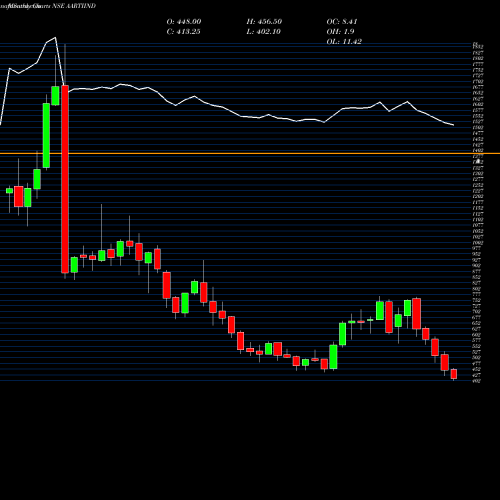
Task: Click the "NSE AARTIIND" chart title
Action: pos(74,6)
